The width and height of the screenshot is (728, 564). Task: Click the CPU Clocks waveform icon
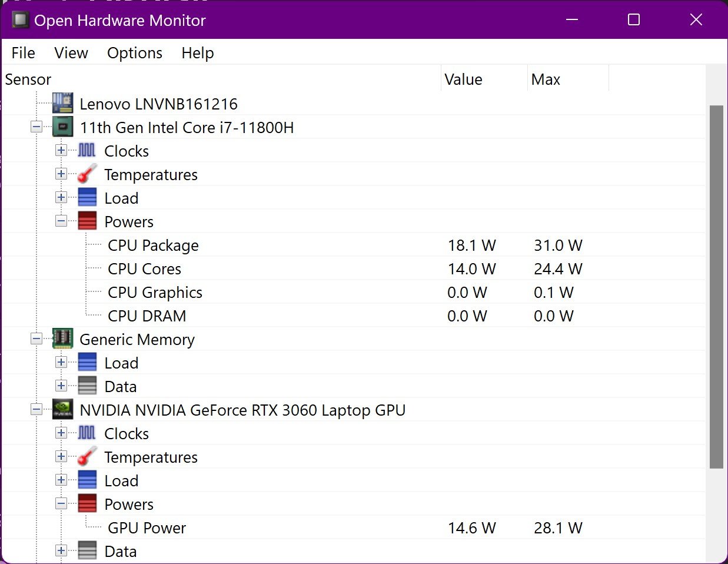(87, 150)
